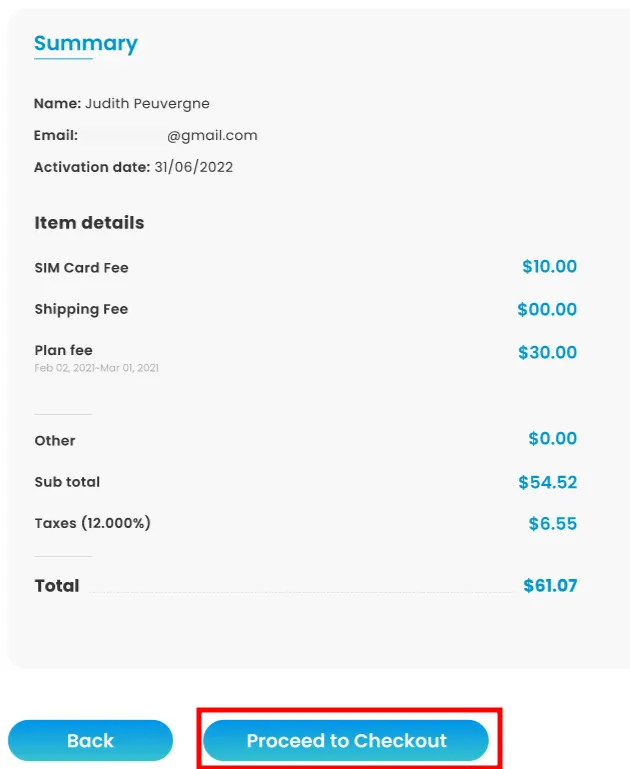This screenshot has width=630, height=769.
Task: Select the $0.00 Other amount
Action: pos(552,438)
